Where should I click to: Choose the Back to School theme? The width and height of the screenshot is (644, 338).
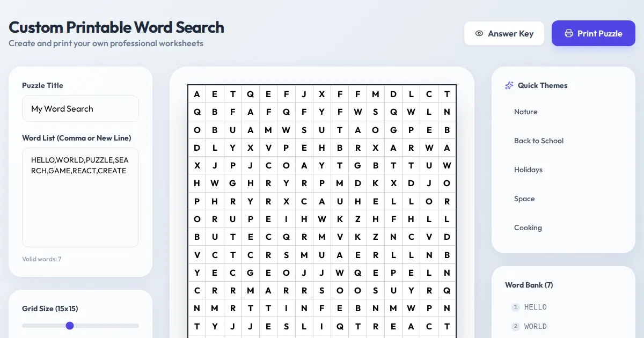coord(539,141)
